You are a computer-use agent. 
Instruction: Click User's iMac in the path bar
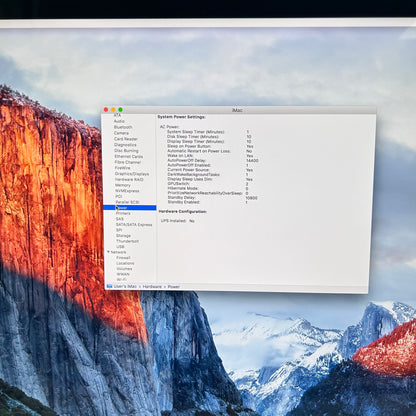point(125,286)
